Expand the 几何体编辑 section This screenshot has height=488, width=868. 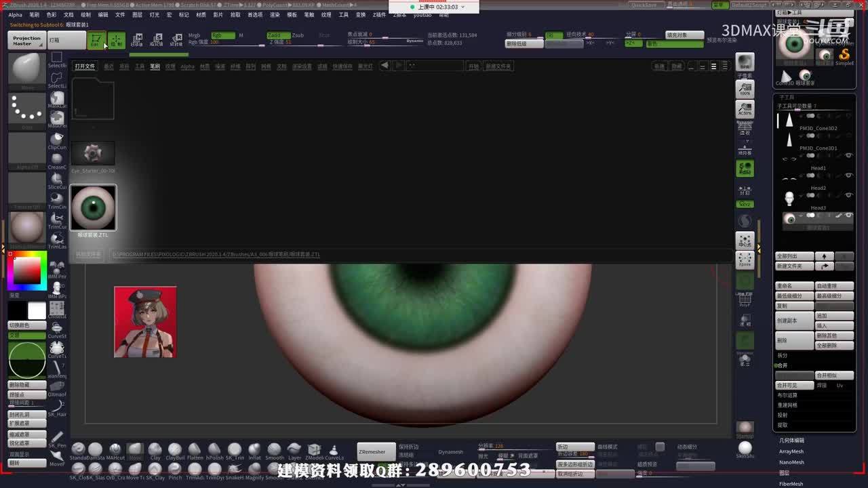tap(791, 441)
